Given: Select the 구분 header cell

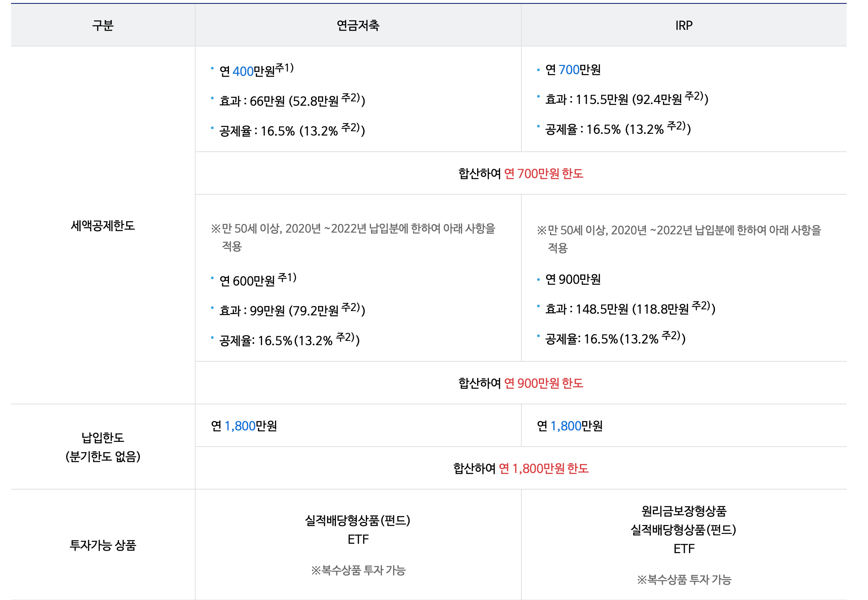Looking at the screenshot, I should coord(102,25).
